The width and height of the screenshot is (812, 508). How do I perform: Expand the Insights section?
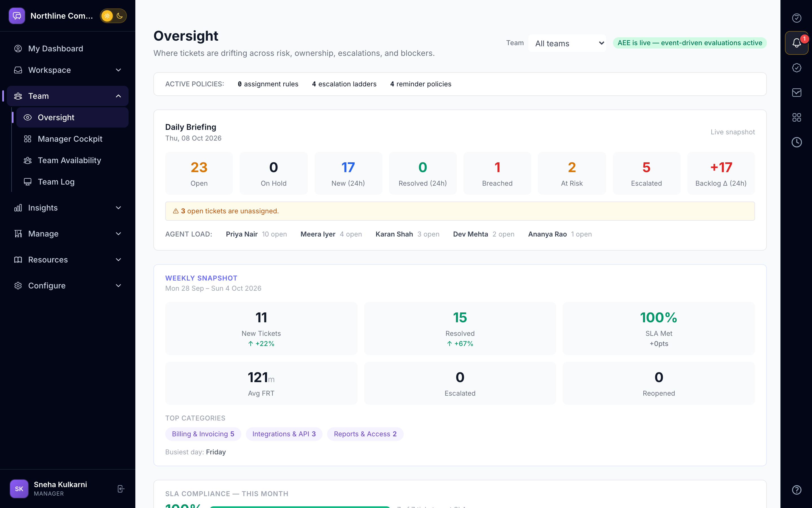point(67,208)
